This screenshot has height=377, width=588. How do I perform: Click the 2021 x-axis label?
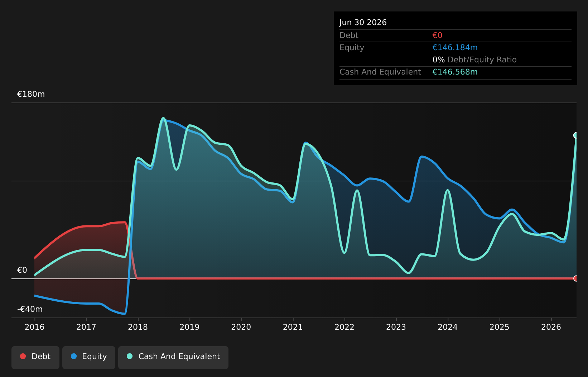[x=293, y=327]
